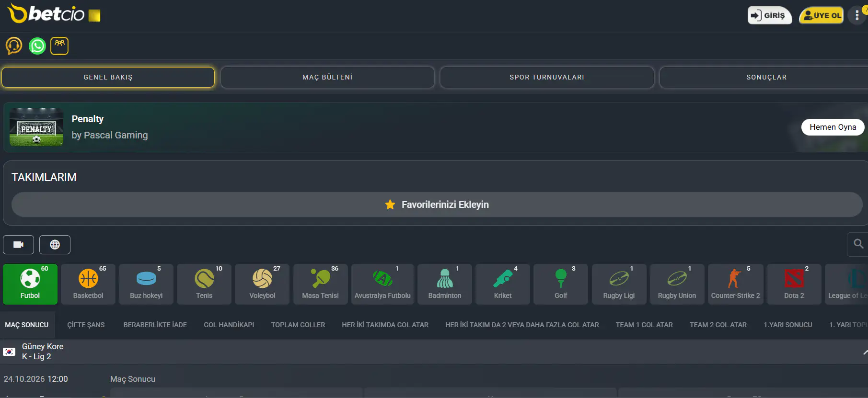This screenshot has width=868, height=398.
Task: Select the Gol Handikapı market tab
Action: 229,325
